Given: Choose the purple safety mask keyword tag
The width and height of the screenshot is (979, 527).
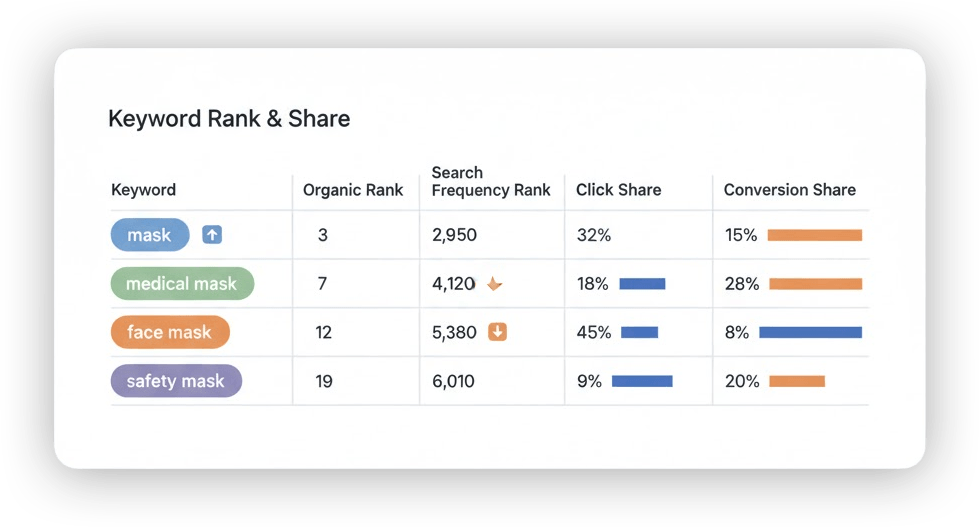Looking at the screenshot, I should 176,381.
